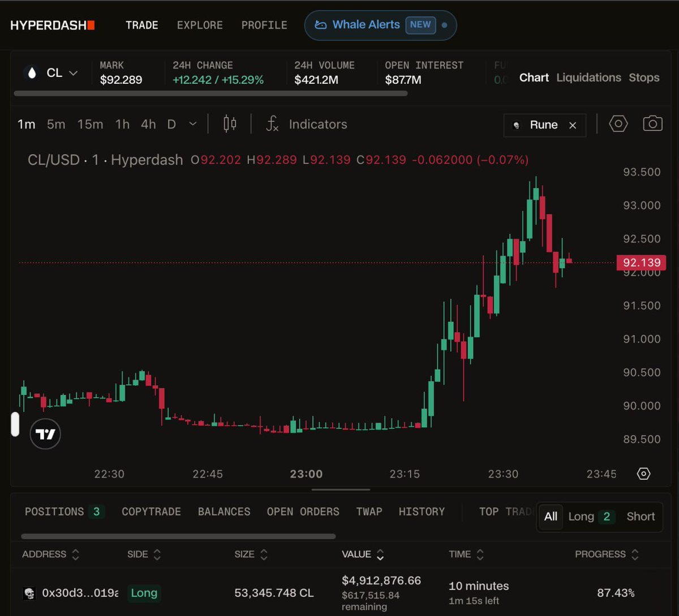Switch to the Stops tab
Image resolution: width=679 pixels, height=616 pixels.
(x=644, y=77)
